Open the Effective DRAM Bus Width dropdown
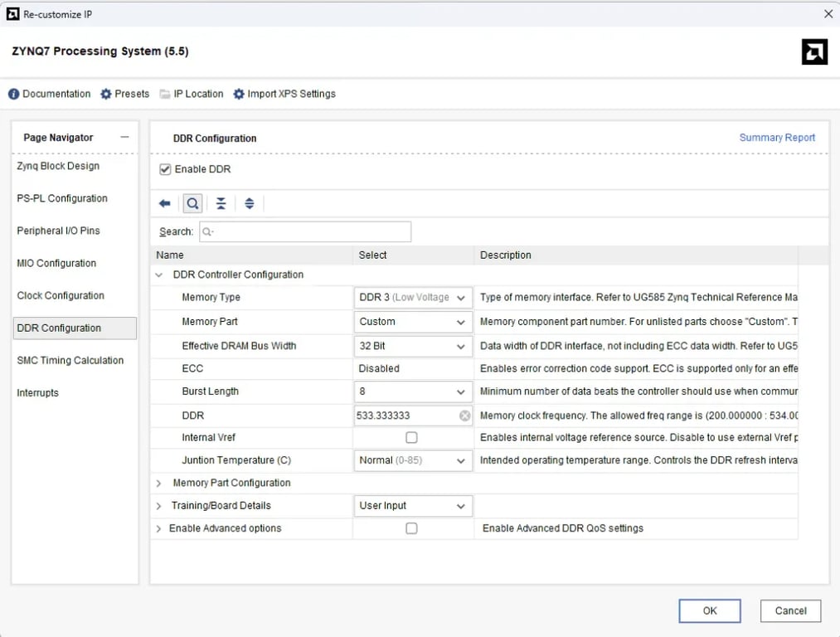This screenshot has width=840, height=637. (x=460, y=346)
